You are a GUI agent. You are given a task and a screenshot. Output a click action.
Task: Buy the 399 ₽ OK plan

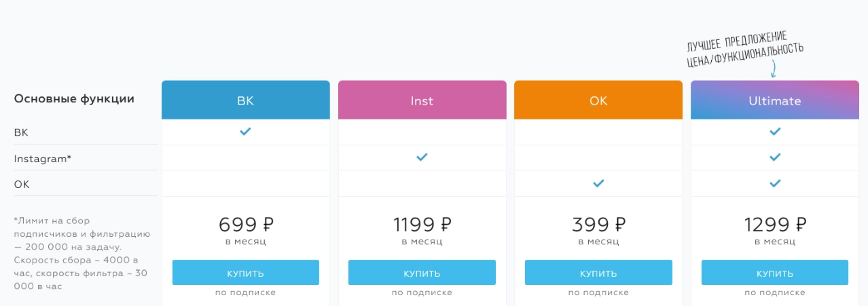(598, 273)
